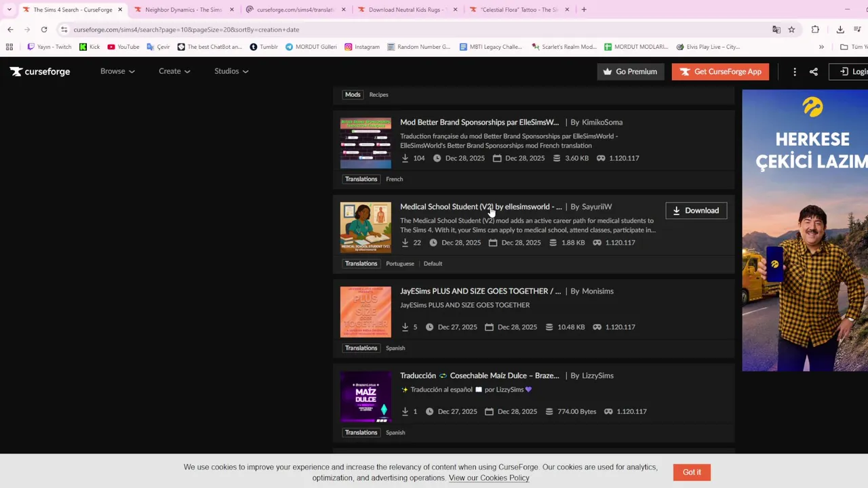Viewport: 868px width, 488px height.
Task: Open the YouTube bookmark
Action: point(123,47)
